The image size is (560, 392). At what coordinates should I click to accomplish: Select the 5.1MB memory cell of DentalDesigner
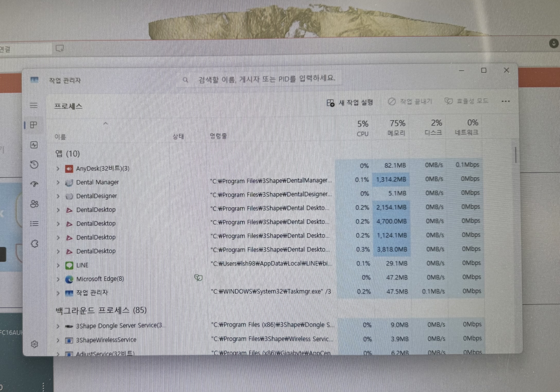pyautogui.click(x=397, y=193)
